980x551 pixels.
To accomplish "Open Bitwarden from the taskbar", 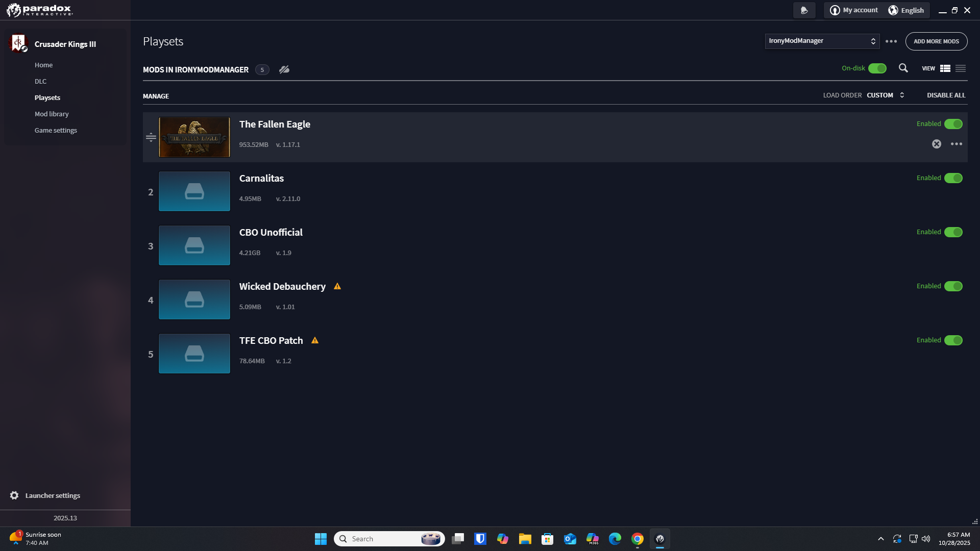I will tap(480, 539).
